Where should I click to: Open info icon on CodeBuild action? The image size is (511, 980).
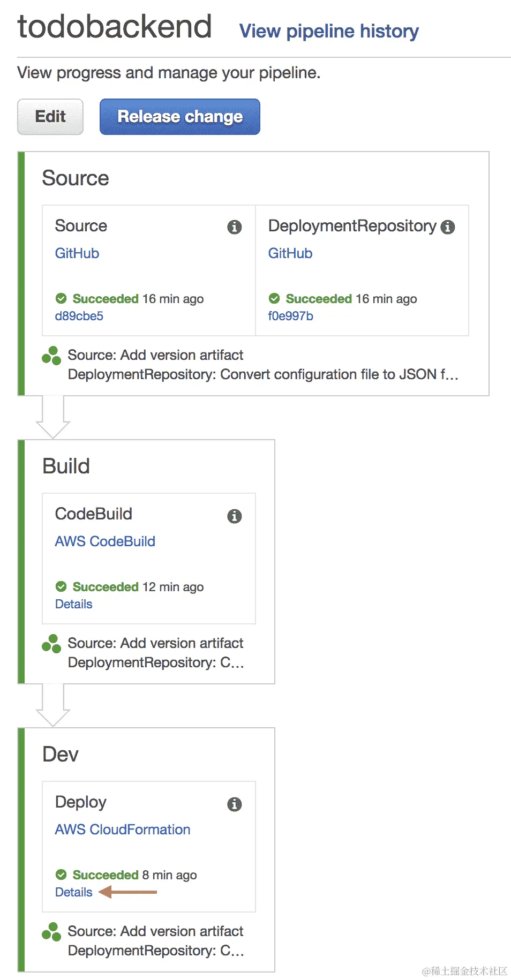[234, 516]
